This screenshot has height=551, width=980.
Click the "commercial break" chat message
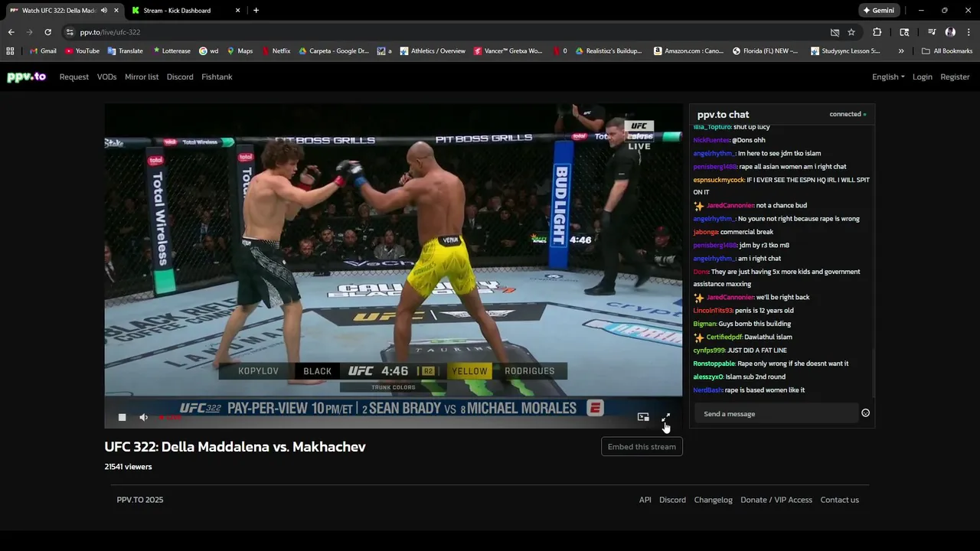pyautogui.click(x=746, y=232)
